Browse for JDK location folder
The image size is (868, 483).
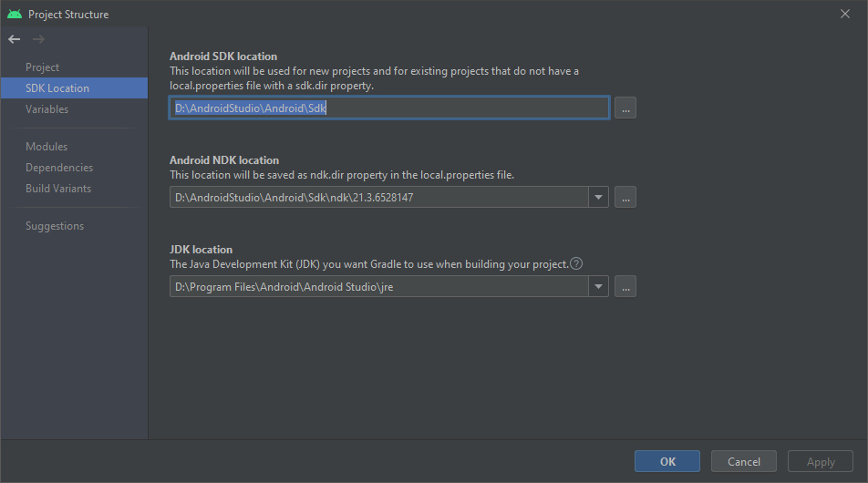625,287
